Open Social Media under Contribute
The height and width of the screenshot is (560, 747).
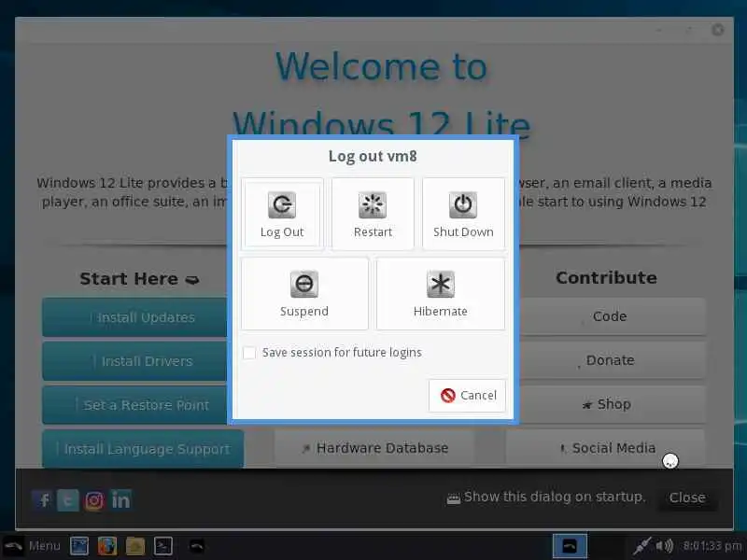click(605, 448)
